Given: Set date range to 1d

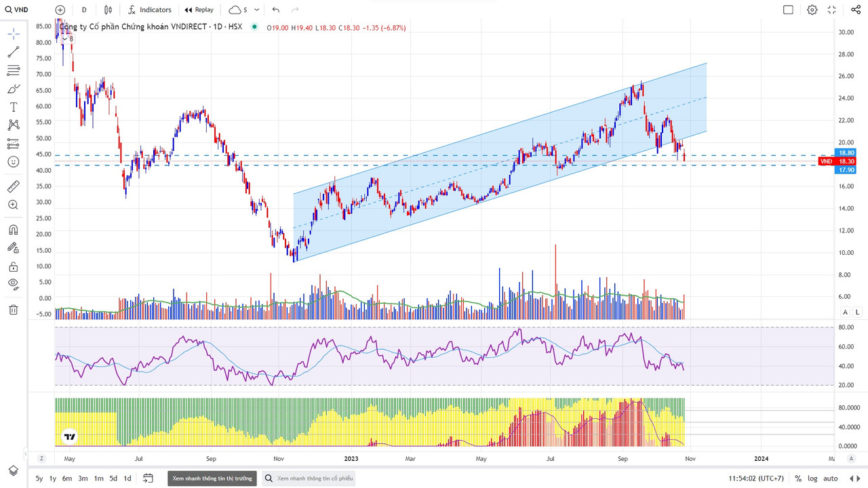Looking at the screenshot, I should click(x=127, y=479).
